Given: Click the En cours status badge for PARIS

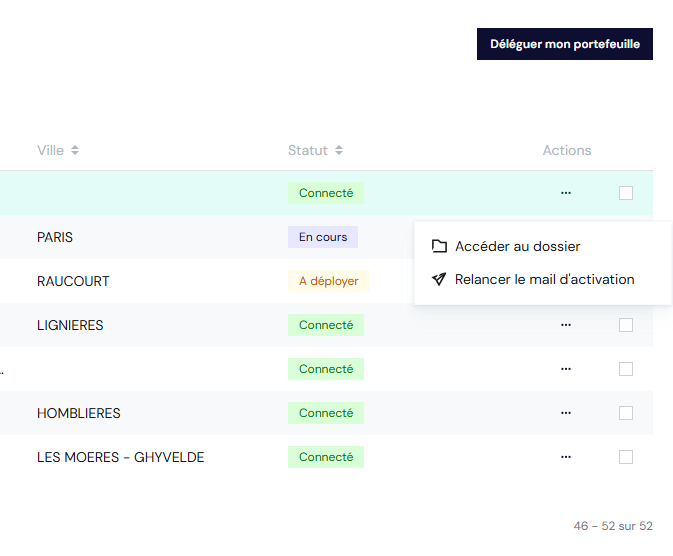Looking at the screenshot, I should pyautogui.click(x=323, y=237).
